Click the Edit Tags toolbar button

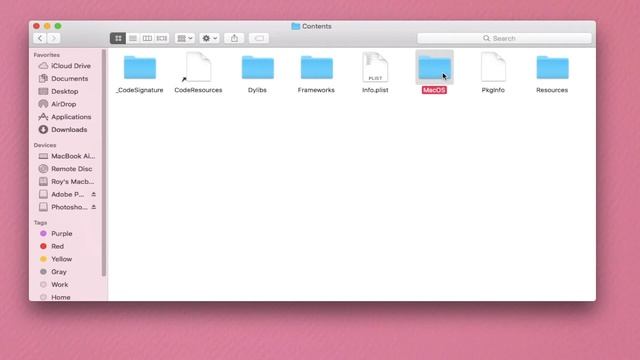(259, 38)
